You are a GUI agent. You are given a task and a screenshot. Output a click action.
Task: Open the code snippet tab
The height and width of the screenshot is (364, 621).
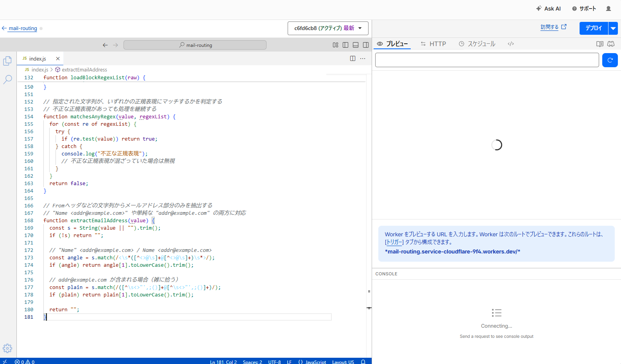[x=511, y=44]
